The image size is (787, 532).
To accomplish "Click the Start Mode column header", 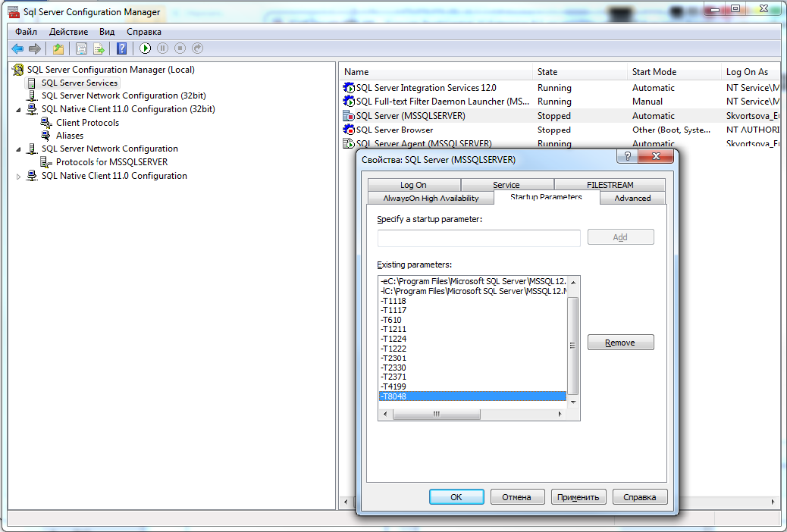I will point(673,72).
